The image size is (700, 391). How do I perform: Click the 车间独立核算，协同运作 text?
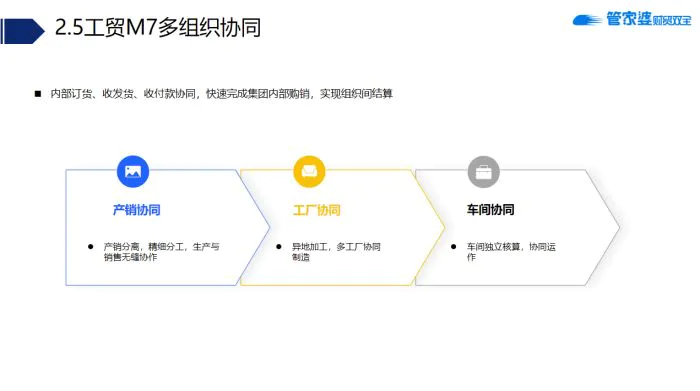click(x=511, y=252)
